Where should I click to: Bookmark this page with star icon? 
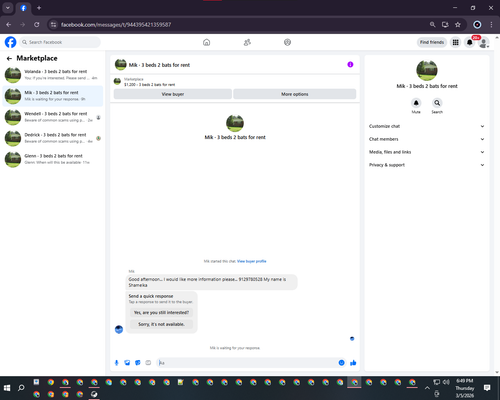point(458,24)
